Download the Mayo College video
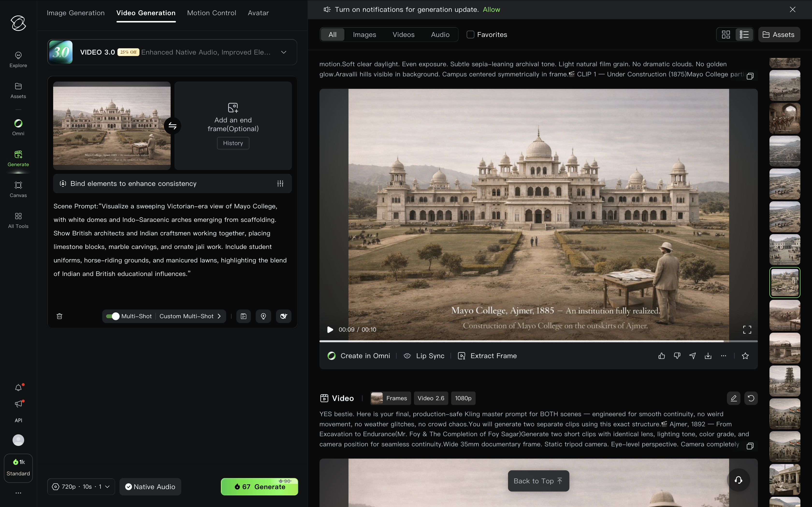This screenshot has height=507, width=812. (708, 356)
